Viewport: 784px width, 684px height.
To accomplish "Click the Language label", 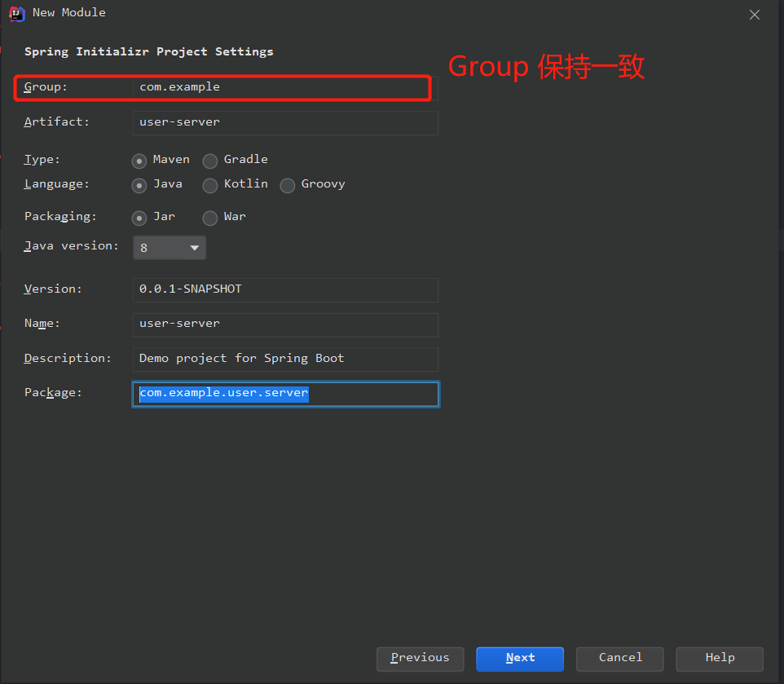I will click(56, 184).
